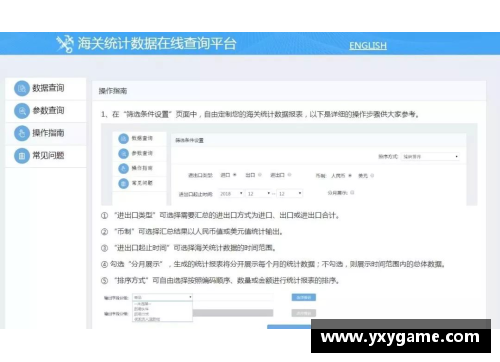Click the disabled gray field button
500x362 pixels.
(x=304, y=313)
